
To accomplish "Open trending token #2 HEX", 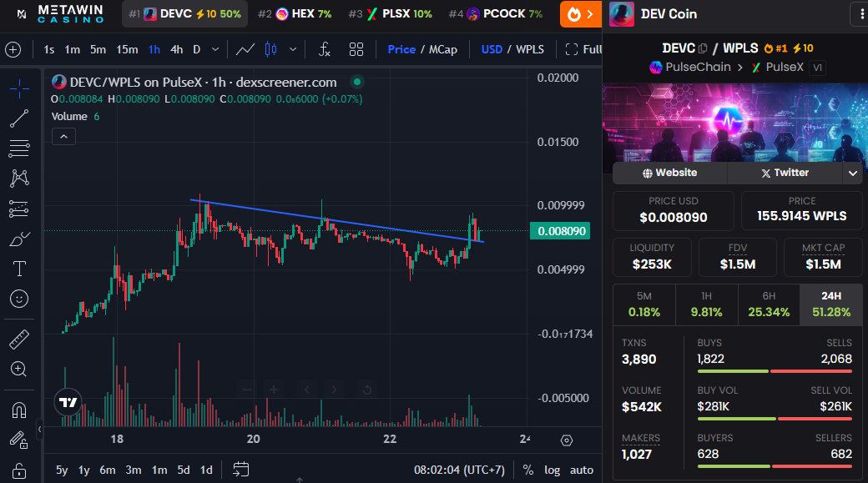I will pos(295,14).
